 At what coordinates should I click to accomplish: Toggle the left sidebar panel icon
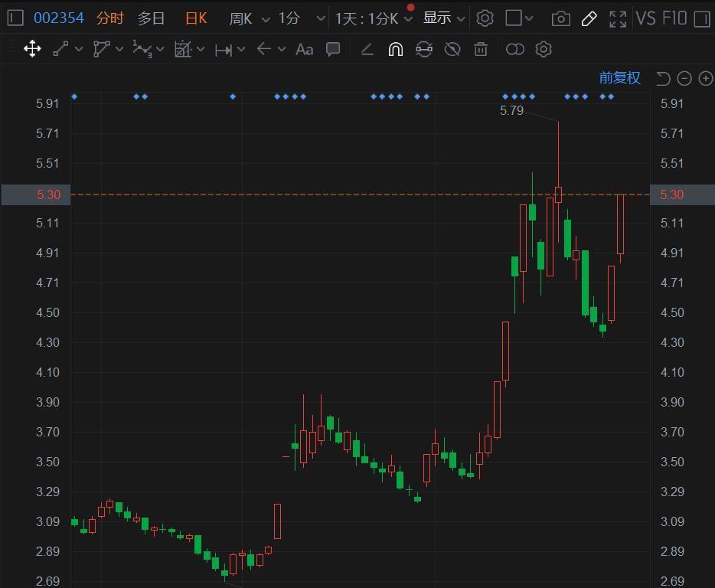coord(15,18)
